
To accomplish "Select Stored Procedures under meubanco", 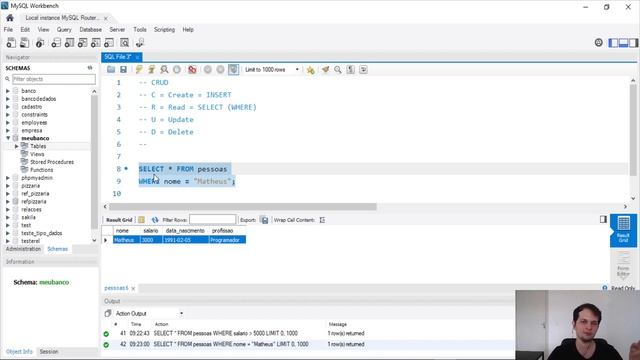I will point(52,162).
